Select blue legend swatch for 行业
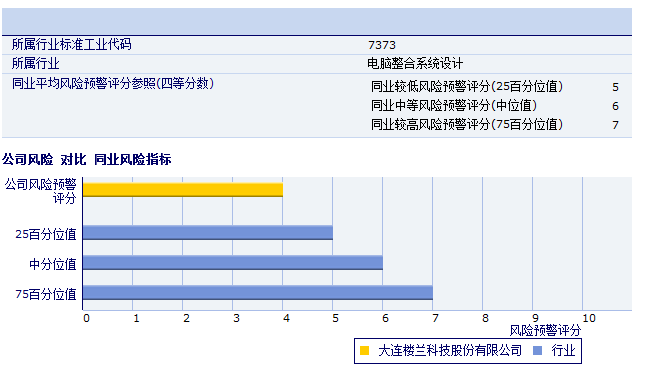The height and width of the screenshot is (377, 645). (x=537, y=351)
